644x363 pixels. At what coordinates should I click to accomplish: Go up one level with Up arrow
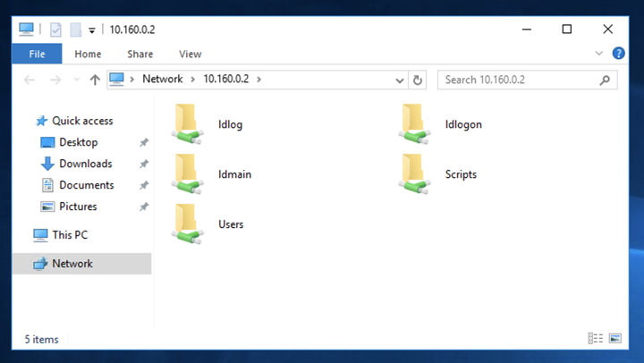point(95,80)
